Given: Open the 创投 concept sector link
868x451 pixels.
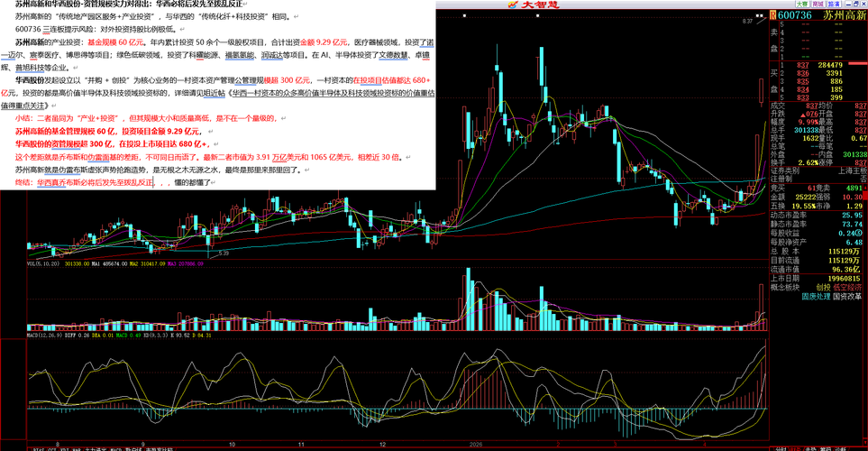Looking at the screenshot, I should (x=823, y=288).
